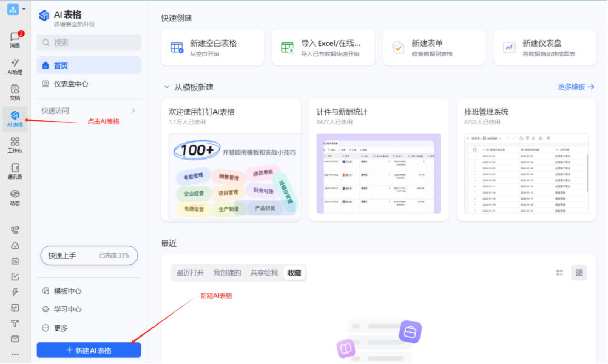Open the 通讯录 contacts icon
The height and width of the screenshot is (364, 608).
(15, 171)
